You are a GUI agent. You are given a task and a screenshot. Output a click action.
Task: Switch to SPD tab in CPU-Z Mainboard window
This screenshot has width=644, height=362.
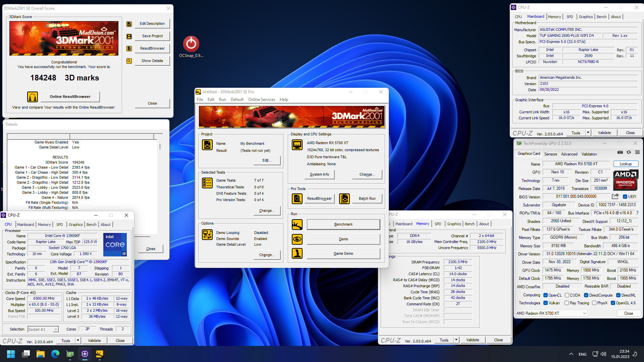570,17
